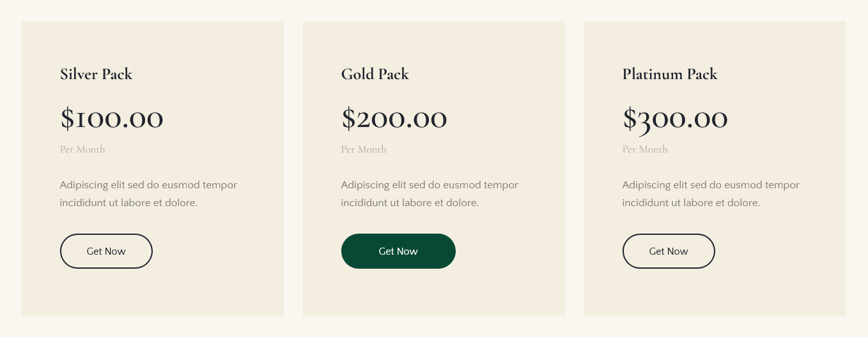This screenshot has width=868, height=337.
Task: Click the $100.00 price
Action: point(112,119)
